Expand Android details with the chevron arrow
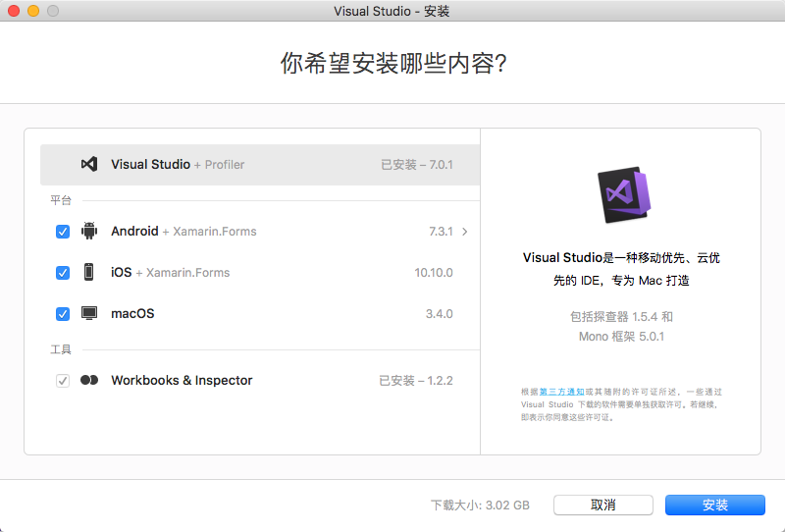The width and height of the screenshot is (785, 532). pyautogui.click(x=464, y=232)
